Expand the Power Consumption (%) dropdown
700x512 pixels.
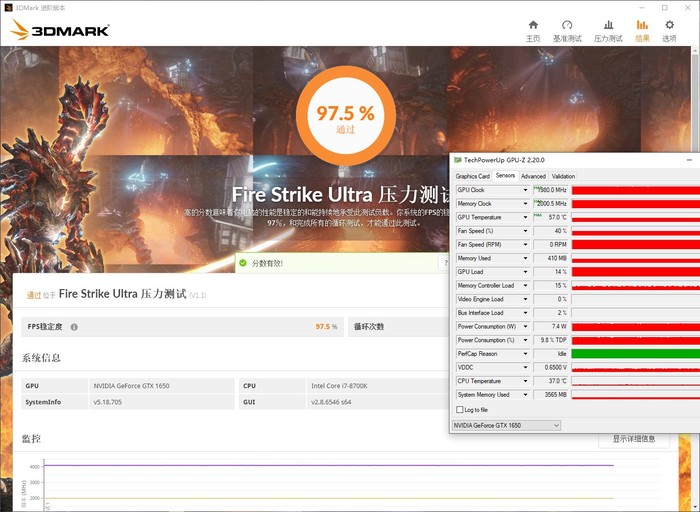click(x=525, y=340)
